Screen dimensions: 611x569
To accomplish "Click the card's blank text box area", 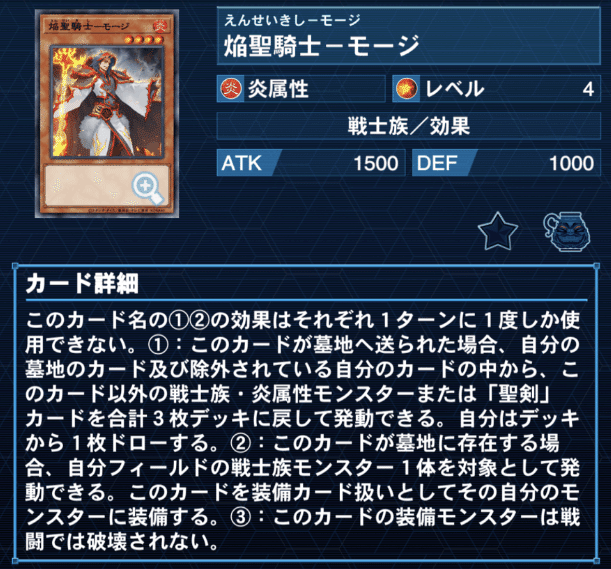I will pyautogui.click(x=107, y=186).
